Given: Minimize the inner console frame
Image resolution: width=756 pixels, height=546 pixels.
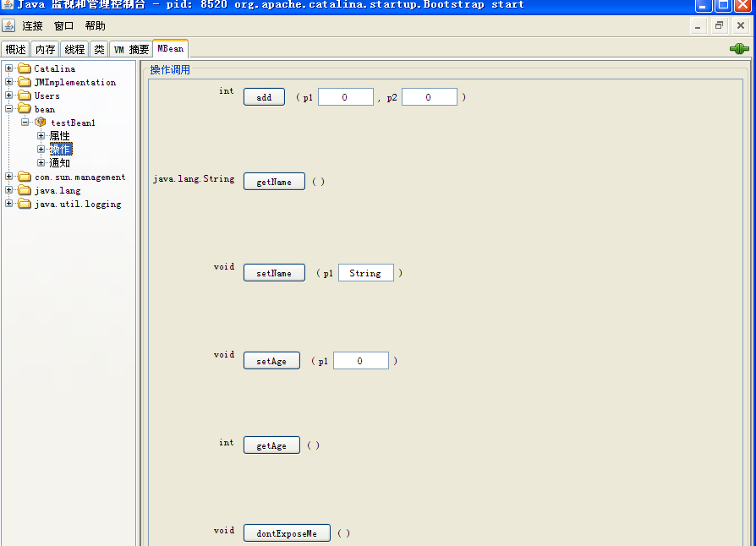Looking at the screenshot, I should [x=698, y=25].
